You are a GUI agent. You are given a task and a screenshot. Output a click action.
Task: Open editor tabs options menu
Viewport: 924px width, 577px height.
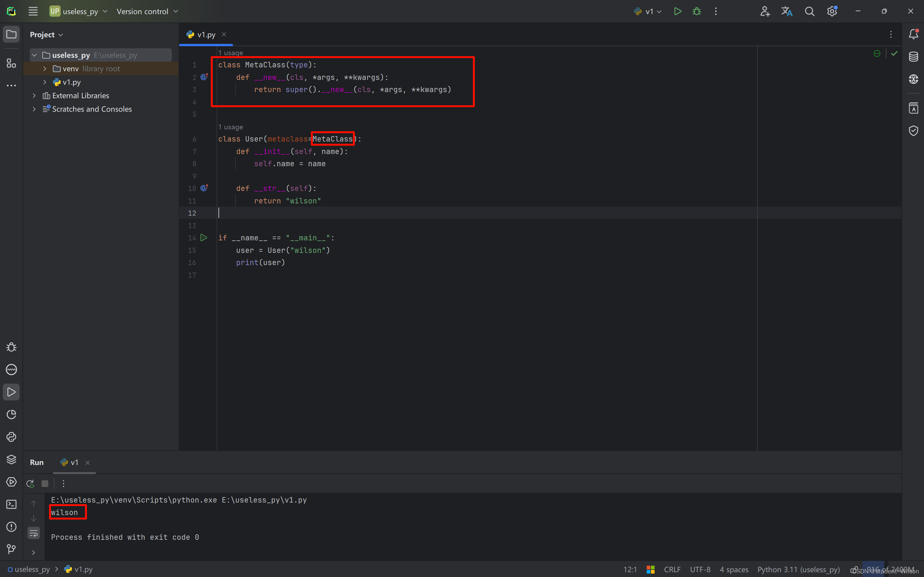point(891,34)
